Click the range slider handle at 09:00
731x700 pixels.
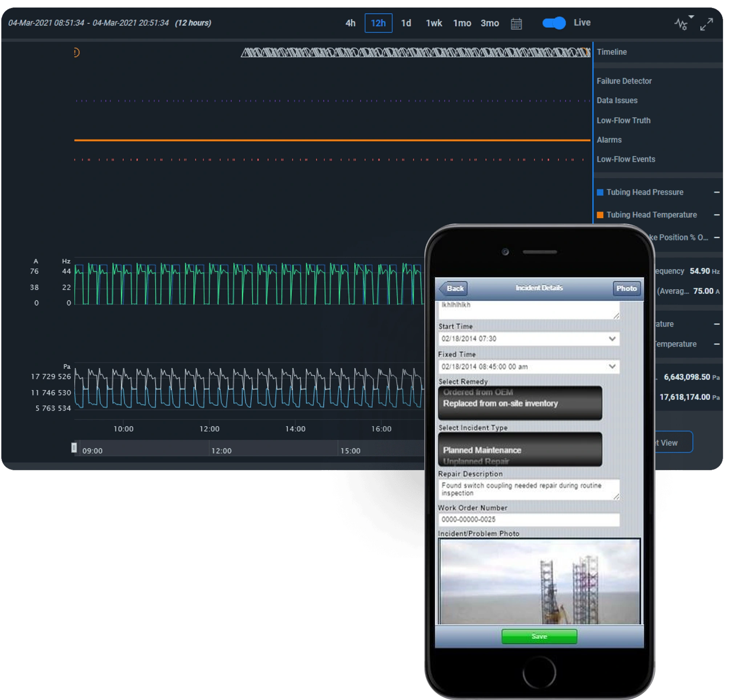point(74,447)
